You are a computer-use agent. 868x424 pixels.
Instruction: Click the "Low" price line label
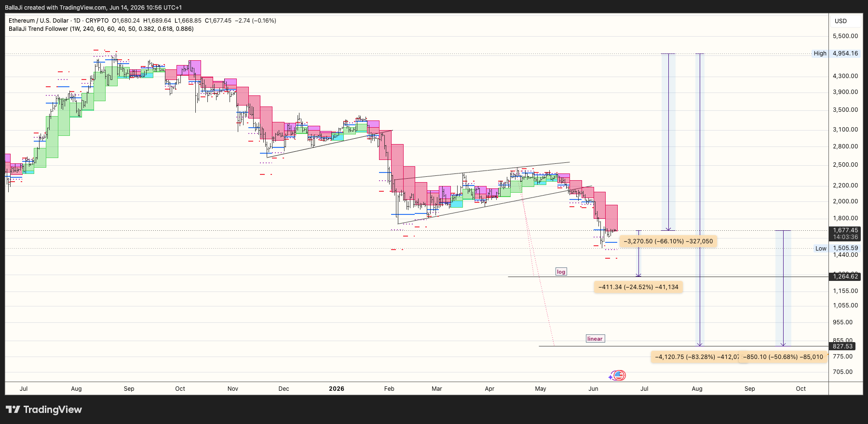pyautogui.click(x=821, y=249)
